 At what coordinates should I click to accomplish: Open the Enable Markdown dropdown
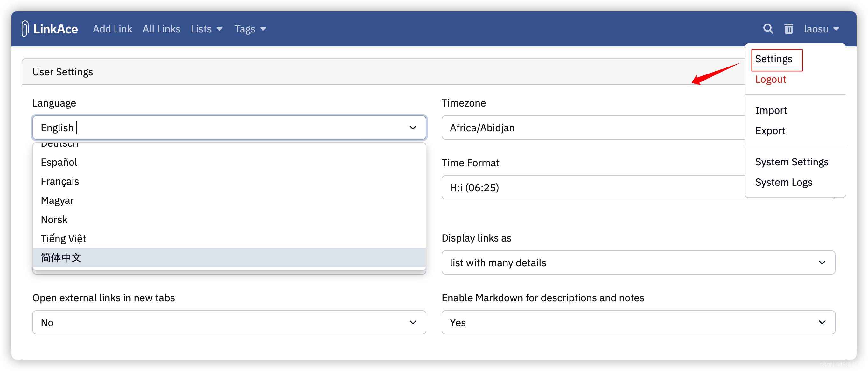click(638, 322)
